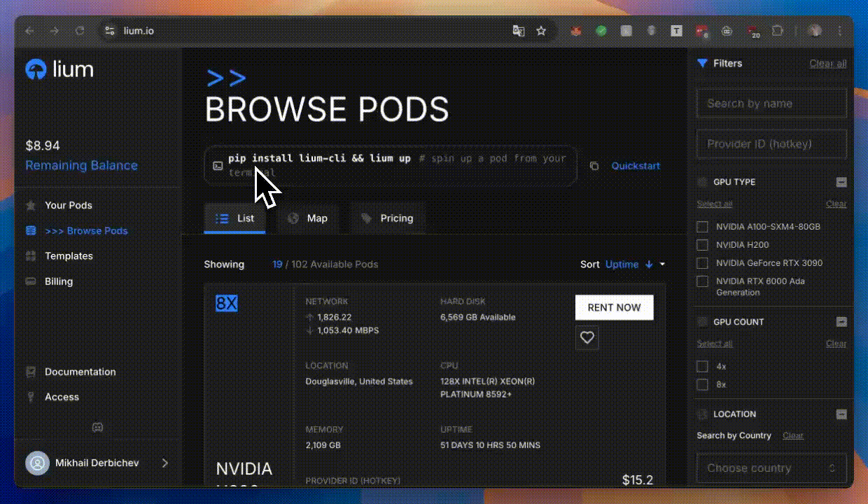Open Documentation in sidebar

pos(80,372)
